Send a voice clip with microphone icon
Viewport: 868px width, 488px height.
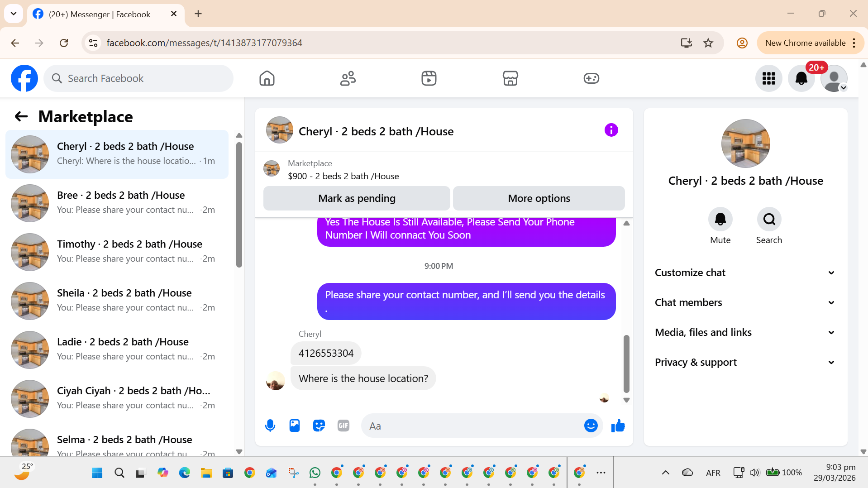coord(270,426)
